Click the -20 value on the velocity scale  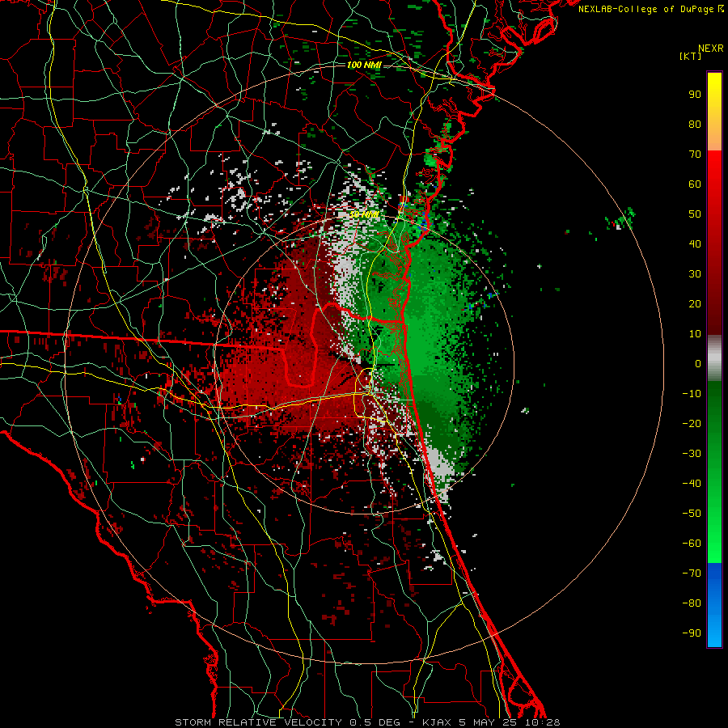692,423
